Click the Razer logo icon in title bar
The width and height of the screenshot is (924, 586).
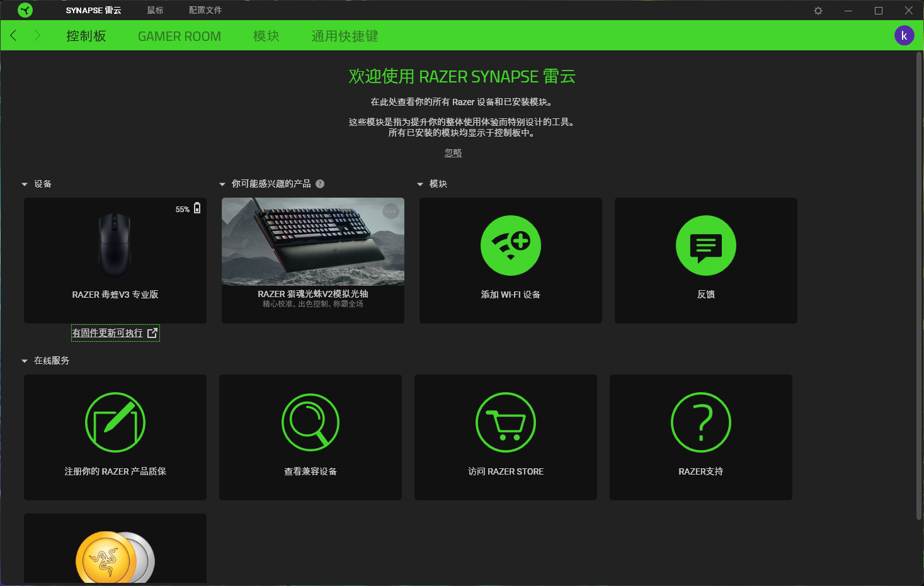[25, 10]
